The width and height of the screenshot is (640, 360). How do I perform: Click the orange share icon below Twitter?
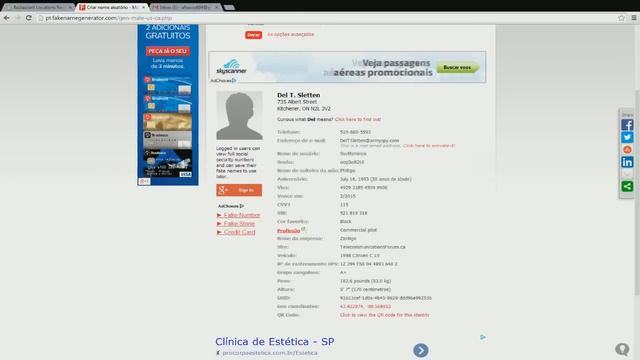627,150
